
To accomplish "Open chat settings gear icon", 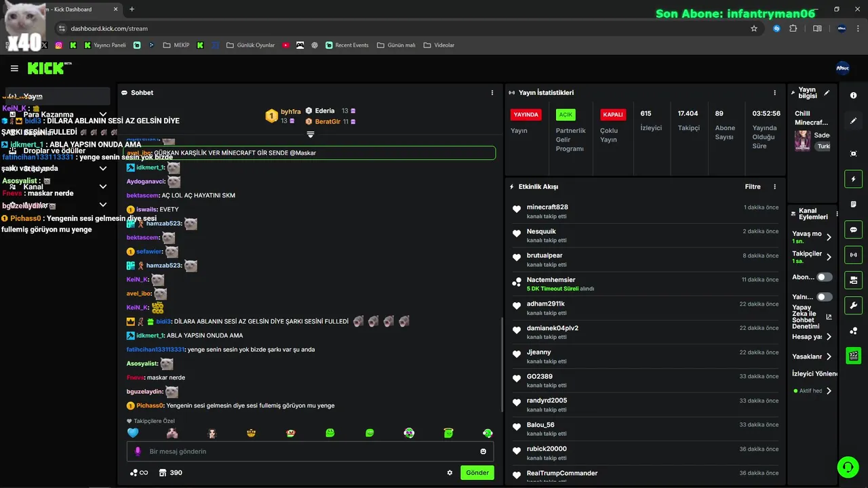I will pyautogui.click(x=450, y=472).
